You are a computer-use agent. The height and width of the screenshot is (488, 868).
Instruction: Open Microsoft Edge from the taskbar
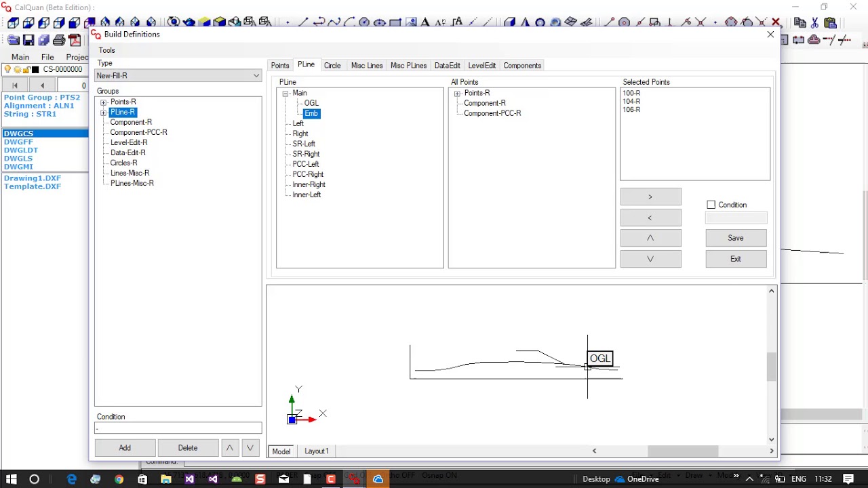pos(72,479)
